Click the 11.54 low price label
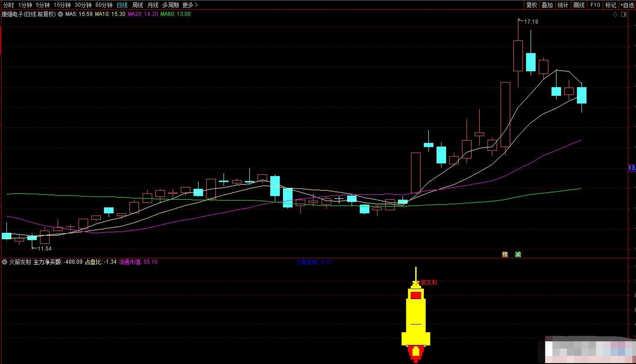Screen dimensions: 636x364 pos(44,249)
